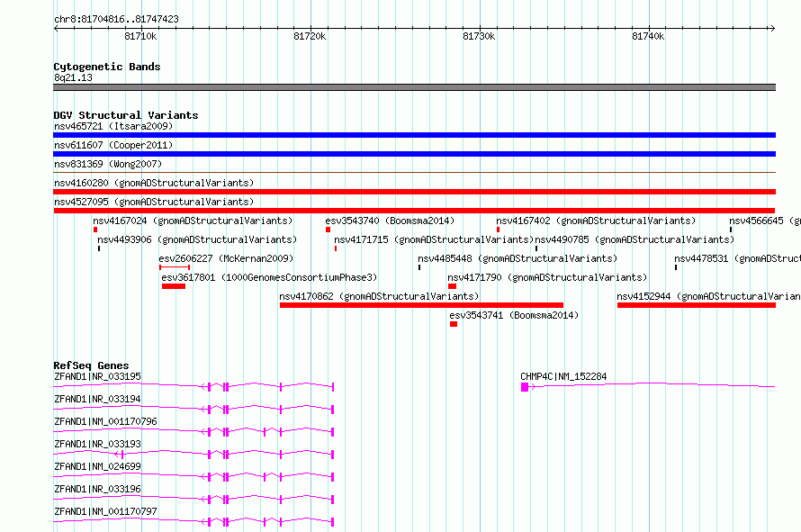Click the 81710k ruler position

(140, 36)
